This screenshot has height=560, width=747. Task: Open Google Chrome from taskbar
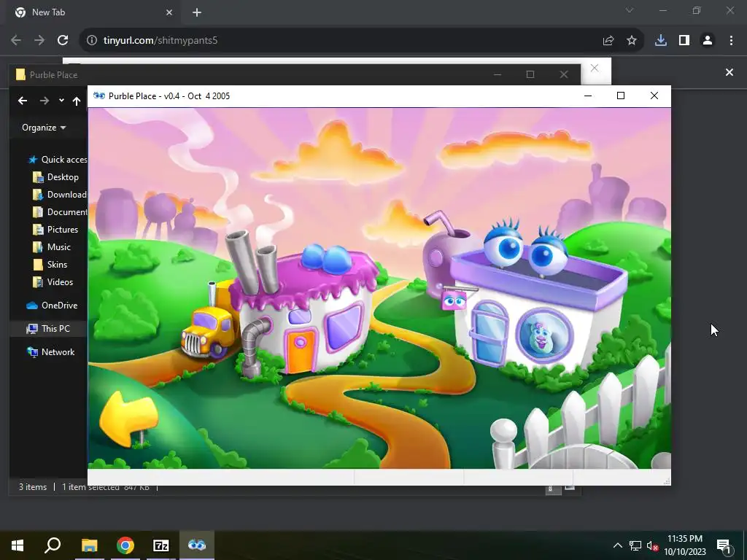[x=125, y=545]
